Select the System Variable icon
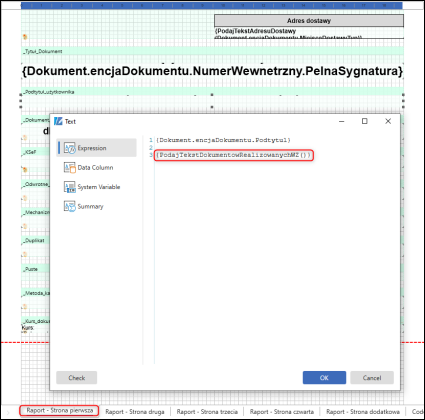Image resolution: width=425 pixels, height=420 pixels. click(x=70, y=187)
